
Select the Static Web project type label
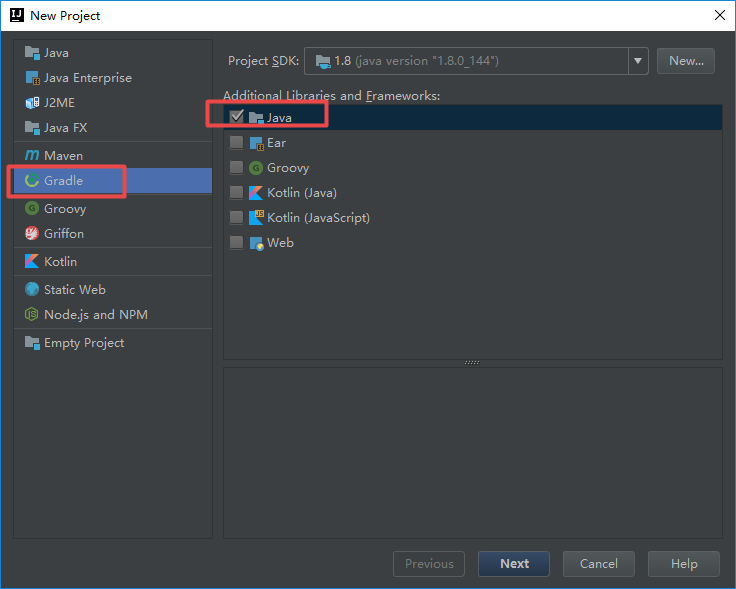75,290
